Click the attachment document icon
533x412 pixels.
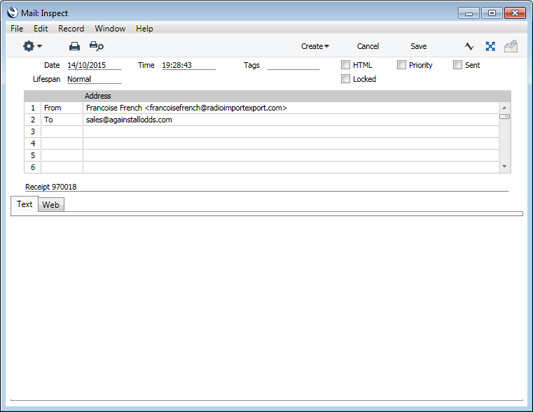pyautogui.click(x=511, y=46)
